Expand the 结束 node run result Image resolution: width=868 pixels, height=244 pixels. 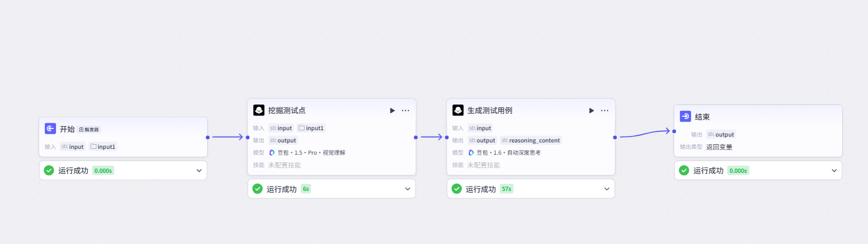(x=834, y=170)
